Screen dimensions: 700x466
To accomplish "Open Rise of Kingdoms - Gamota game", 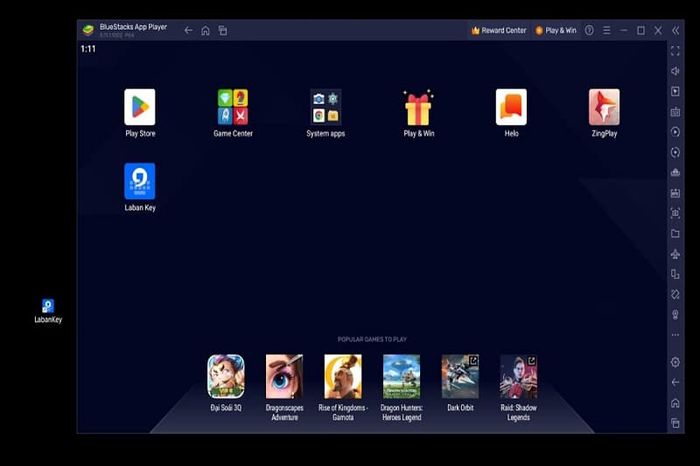I will pos(343,376).
